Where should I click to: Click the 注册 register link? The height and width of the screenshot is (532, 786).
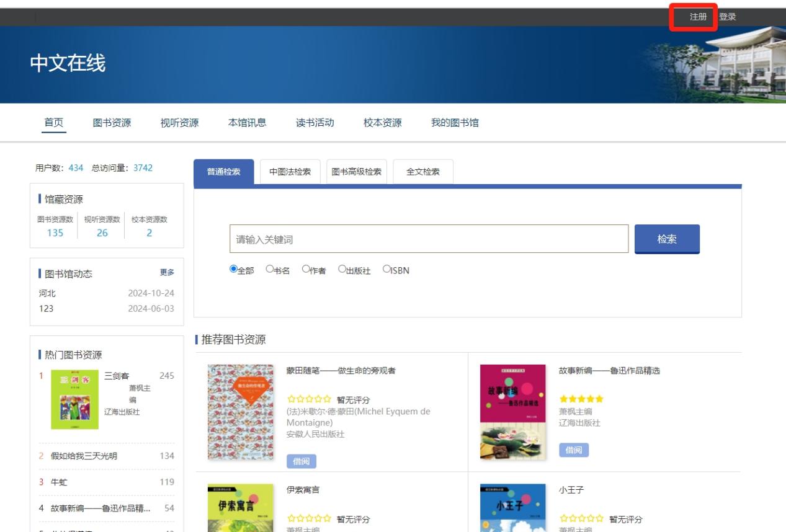pyautogui.click(x=698, y=17)
